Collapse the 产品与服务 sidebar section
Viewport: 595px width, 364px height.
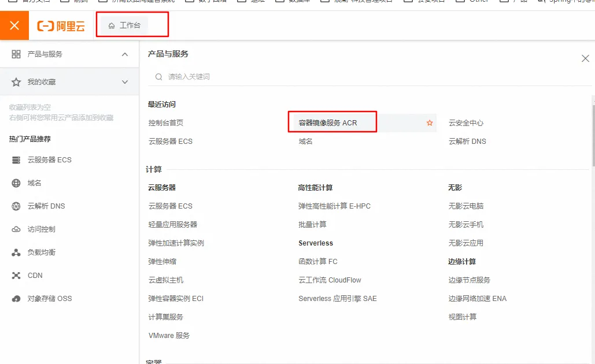(125, 54)
